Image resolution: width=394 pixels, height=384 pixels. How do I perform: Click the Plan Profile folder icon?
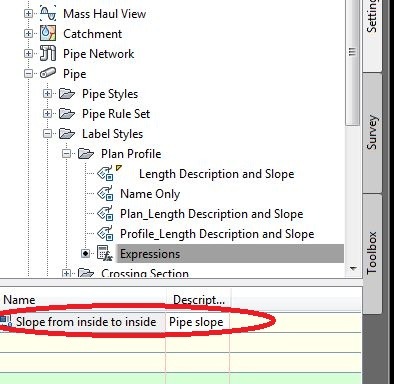tap(86, 154)
